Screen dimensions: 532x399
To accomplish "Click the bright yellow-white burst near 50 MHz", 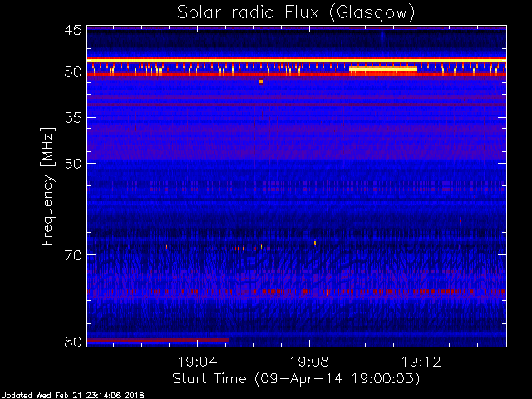I will (383, 69).
